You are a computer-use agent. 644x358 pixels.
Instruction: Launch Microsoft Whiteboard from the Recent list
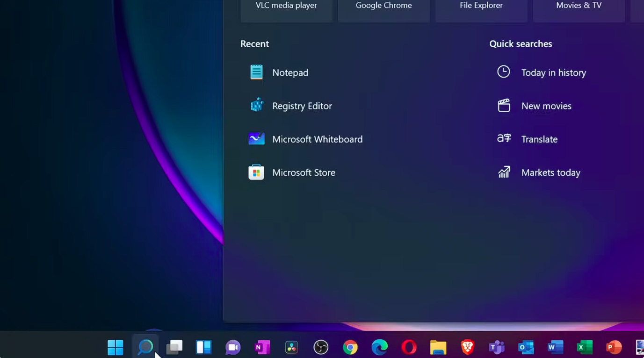tap(306, 139)
